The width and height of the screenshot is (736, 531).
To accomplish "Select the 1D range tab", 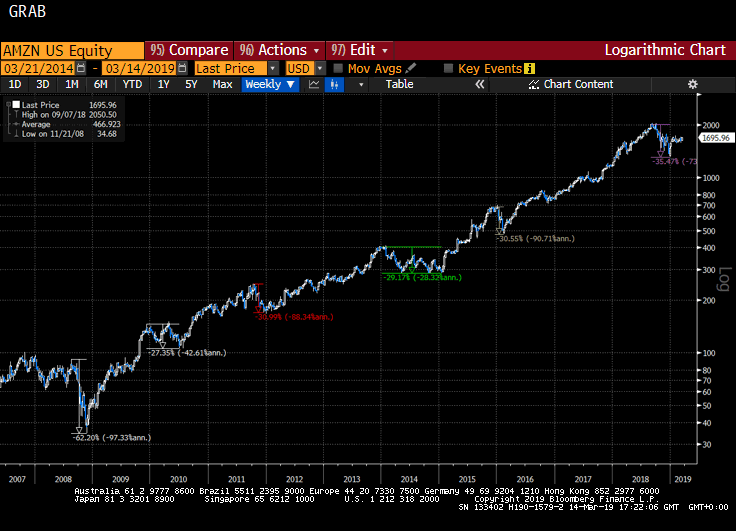I will pos(15,85).
